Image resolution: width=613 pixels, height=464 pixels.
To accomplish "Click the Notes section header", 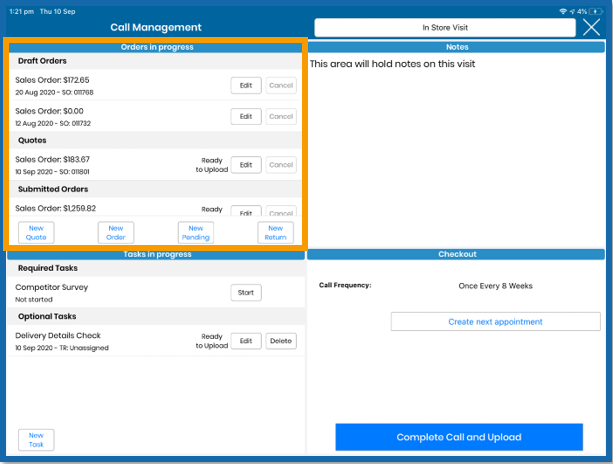I will pos(456,47).
